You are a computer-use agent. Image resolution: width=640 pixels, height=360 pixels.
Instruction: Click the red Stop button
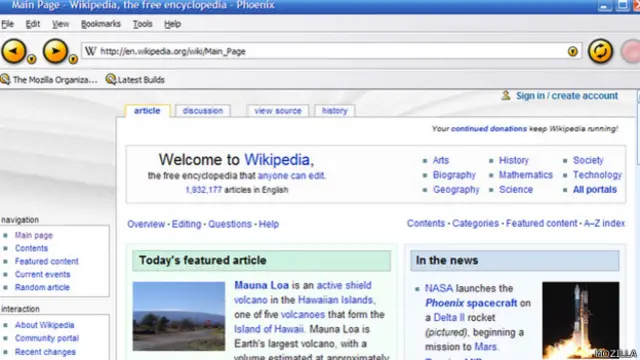(x=631, y=51)
